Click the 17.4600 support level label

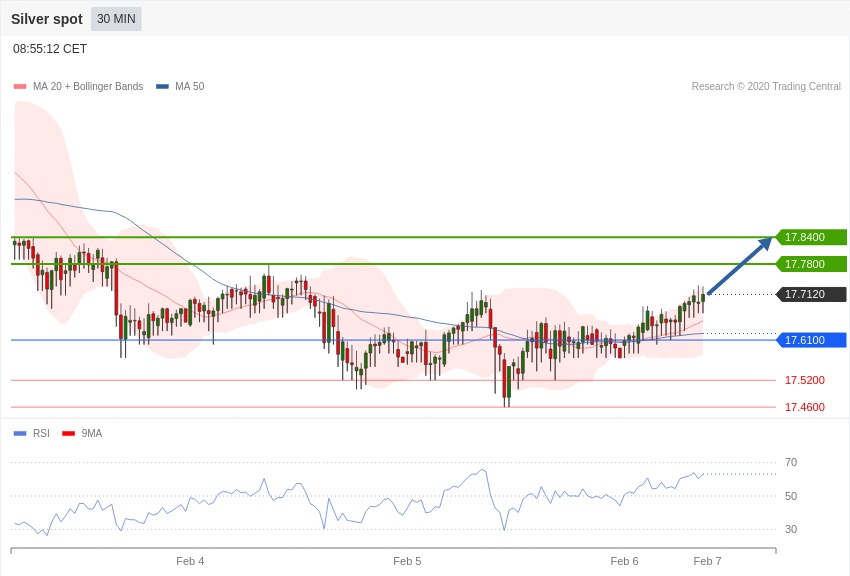click(x=804, y=407)
